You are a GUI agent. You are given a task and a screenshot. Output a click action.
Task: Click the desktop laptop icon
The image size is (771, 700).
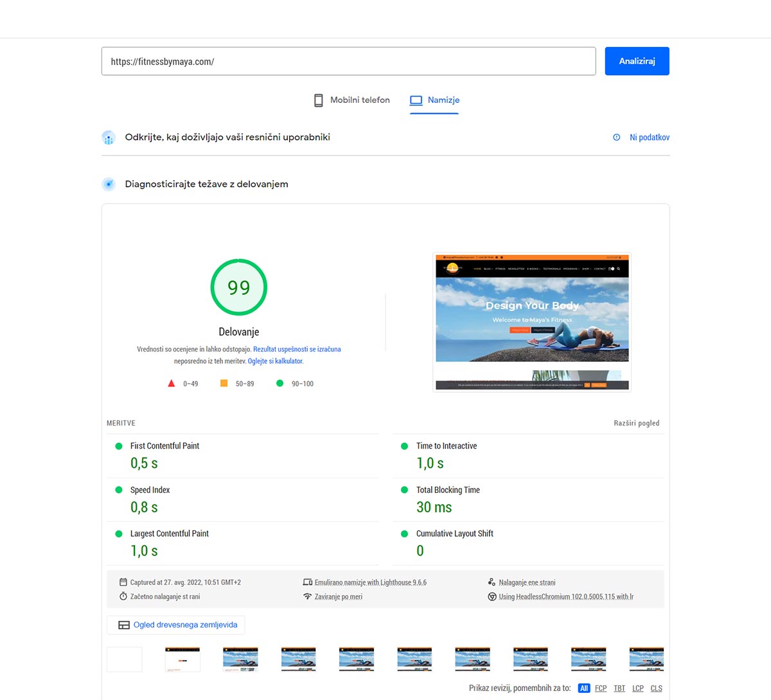416,100
